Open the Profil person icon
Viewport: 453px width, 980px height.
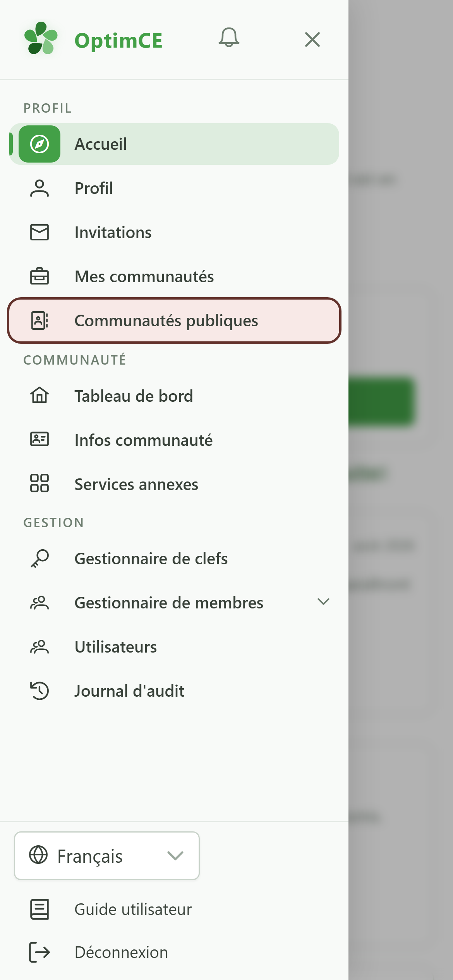pos(39,188)
